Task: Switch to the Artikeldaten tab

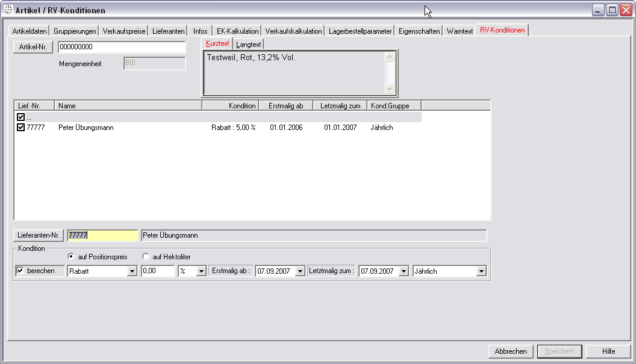Action: [x=30, y=31]
